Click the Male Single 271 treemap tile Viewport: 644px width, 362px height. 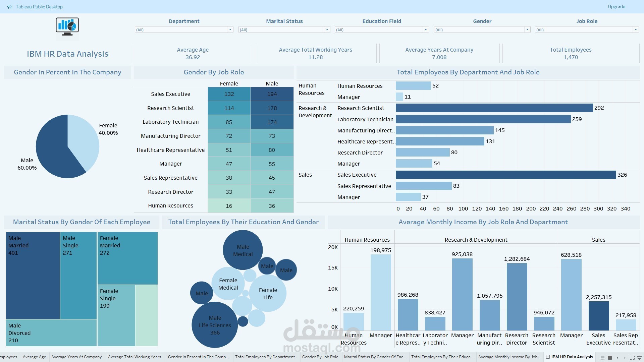(x=78, y=276)
